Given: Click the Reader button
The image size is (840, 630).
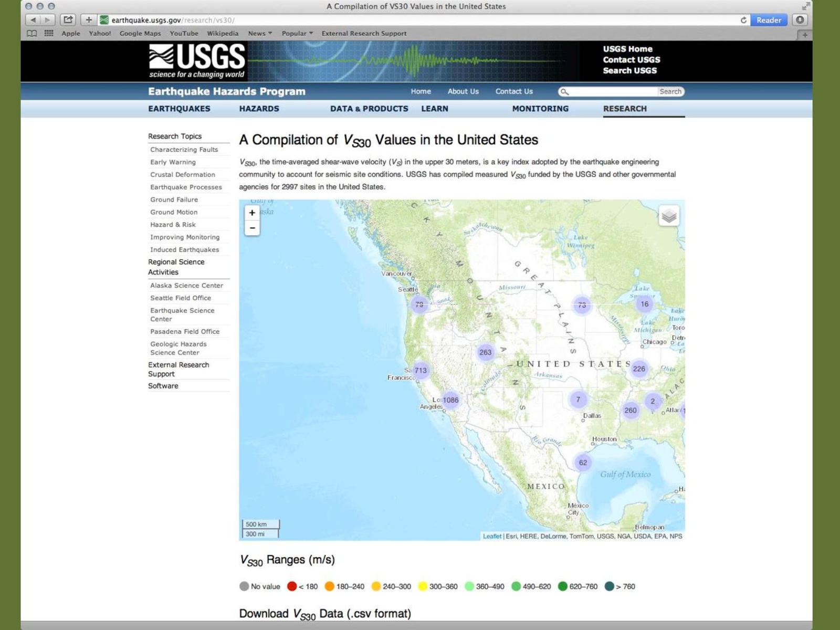Looking at the screenshot, I should (769, 20).
